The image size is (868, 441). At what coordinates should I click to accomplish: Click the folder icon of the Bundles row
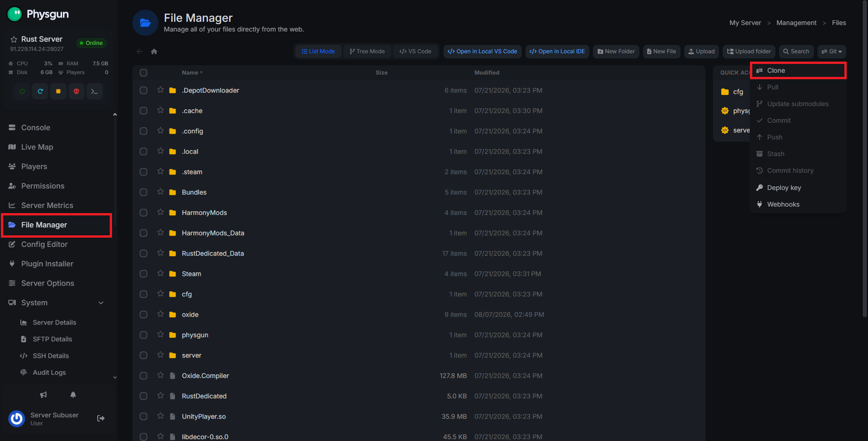click(173, 192)
